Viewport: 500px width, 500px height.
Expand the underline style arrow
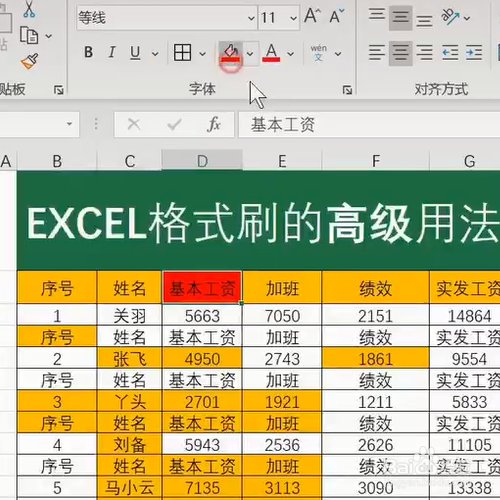pos(155,53)
